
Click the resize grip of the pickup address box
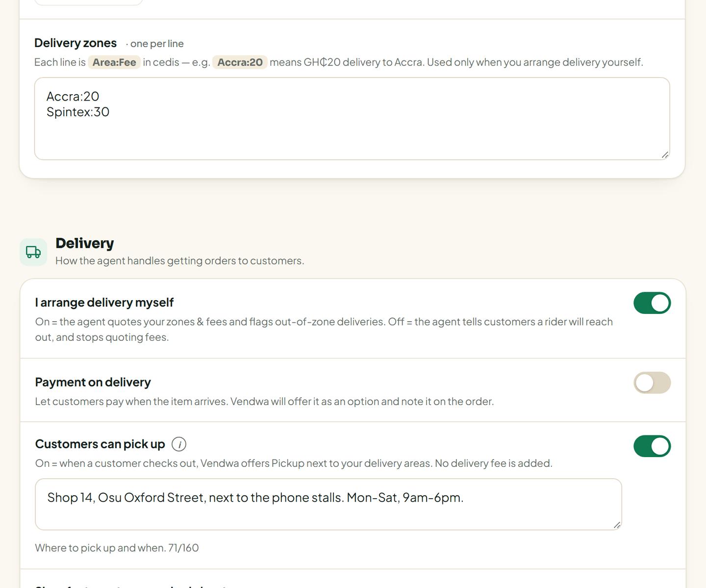(617, 525)
